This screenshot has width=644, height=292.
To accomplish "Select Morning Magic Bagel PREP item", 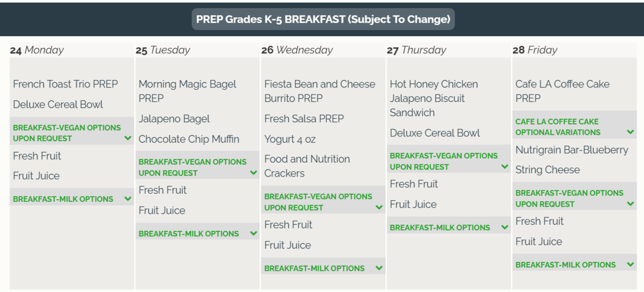I will point(187,91).
